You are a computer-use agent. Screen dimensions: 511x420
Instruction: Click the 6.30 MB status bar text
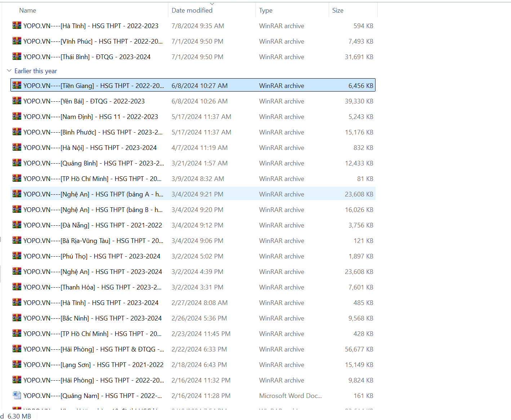pos(19,416)
